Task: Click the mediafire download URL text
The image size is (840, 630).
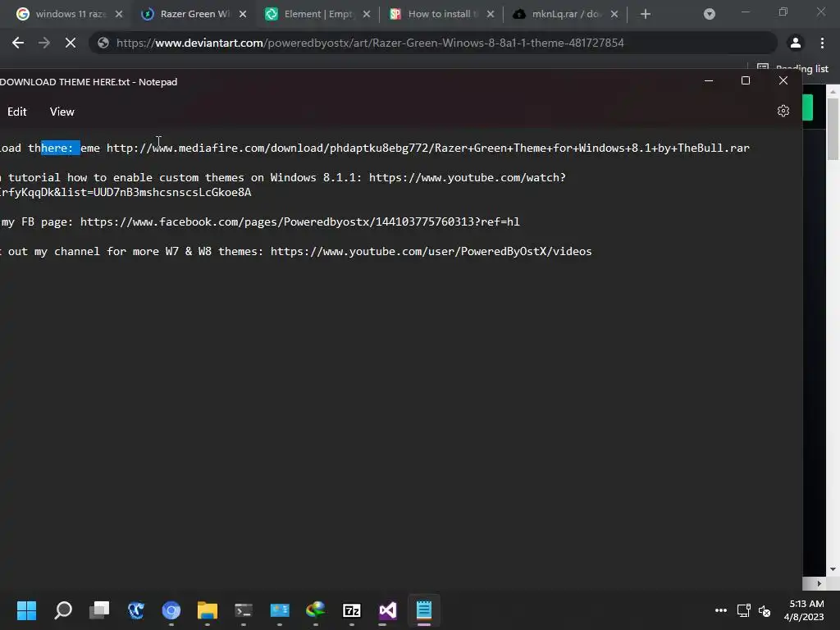Action: [x=428, y=148]
